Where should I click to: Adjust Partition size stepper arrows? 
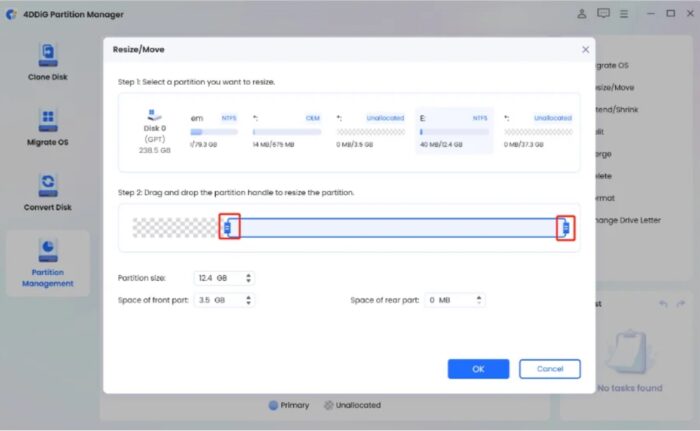(x=249, y=278)
